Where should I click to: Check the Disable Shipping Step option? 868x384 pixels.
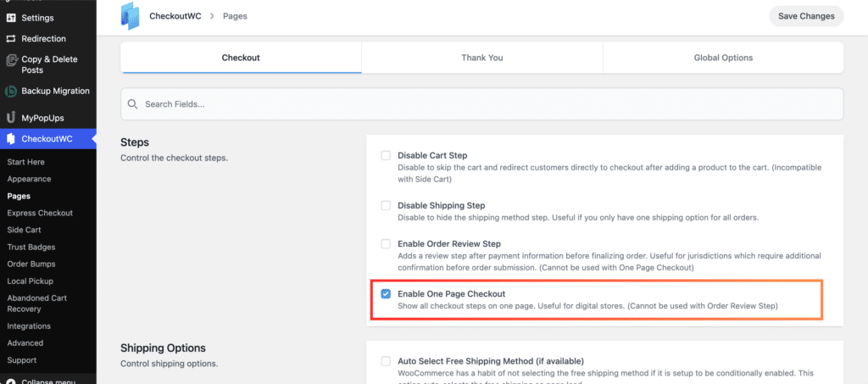click(386, 205)
